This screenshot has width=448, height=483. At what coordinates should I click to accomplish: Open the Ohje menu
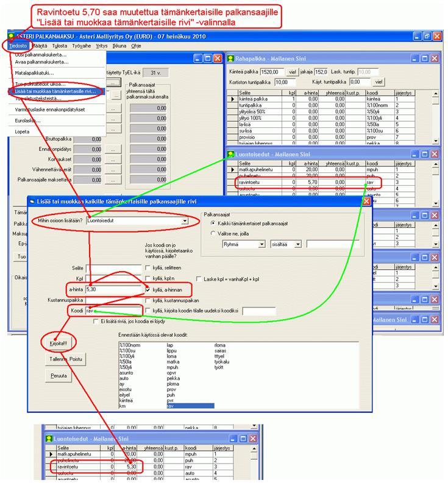click(136, 46)
